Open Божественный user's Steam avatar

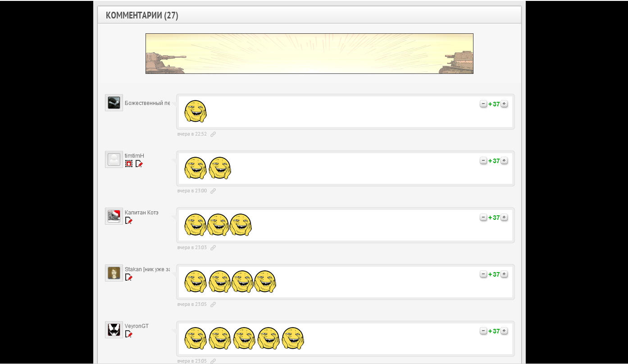[x=114, y=103]
